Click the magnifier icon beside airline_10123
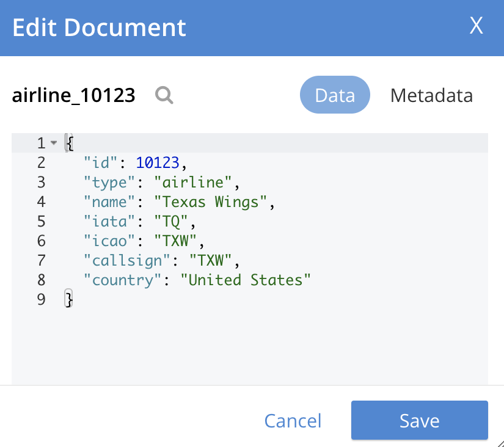This screenshot has width=504, height=447. point(164,95)
